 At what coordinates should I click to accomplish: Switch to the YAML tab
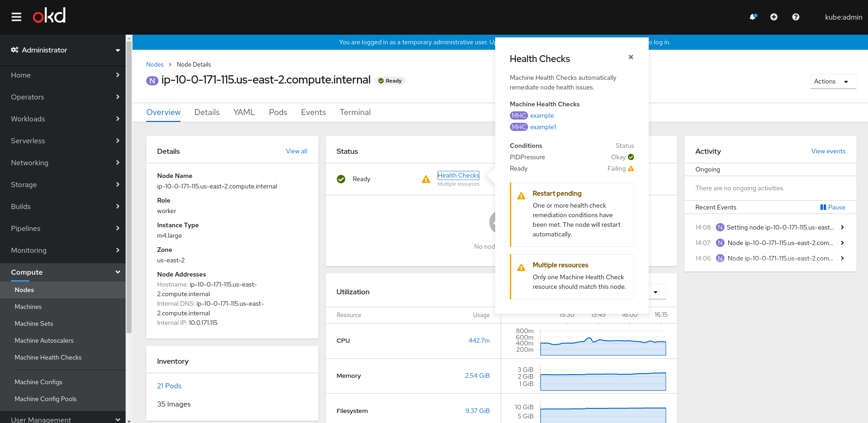(244, 112)
